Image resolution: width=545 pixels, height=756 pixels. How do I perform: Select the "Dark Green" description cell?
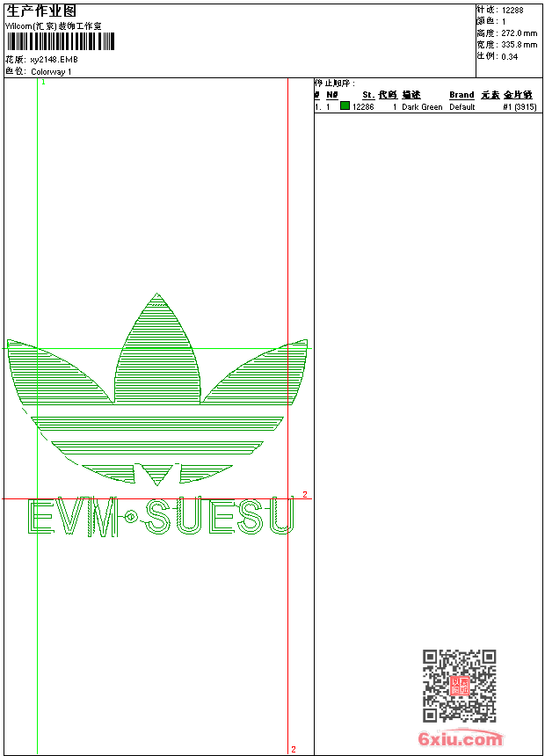[422, 107]
